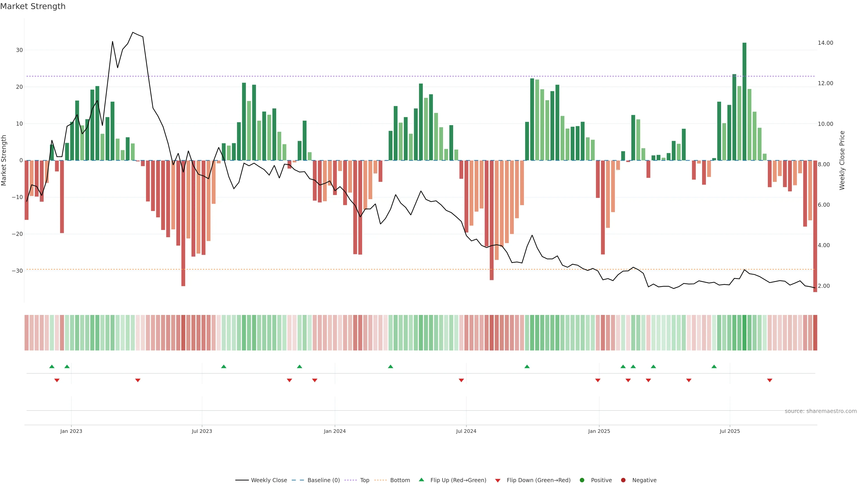The image size is (868, 488).
Task: Click the final dark red heatmap strip cell
Action: coord(815,332)
